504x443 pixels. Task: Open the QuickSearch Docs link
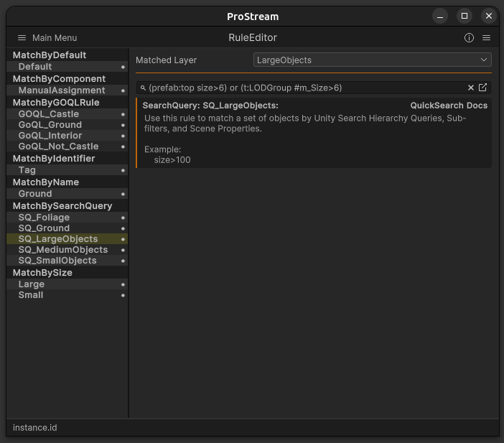449,106
